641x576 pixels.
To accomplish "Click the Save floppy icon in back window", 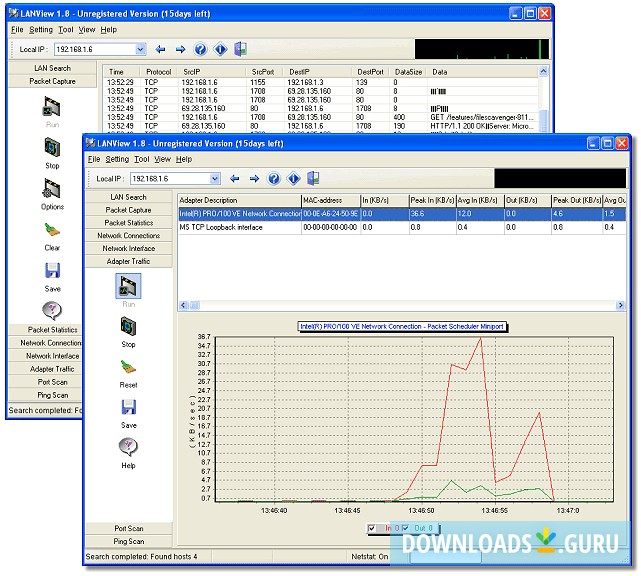I will [x=52, y=270].
